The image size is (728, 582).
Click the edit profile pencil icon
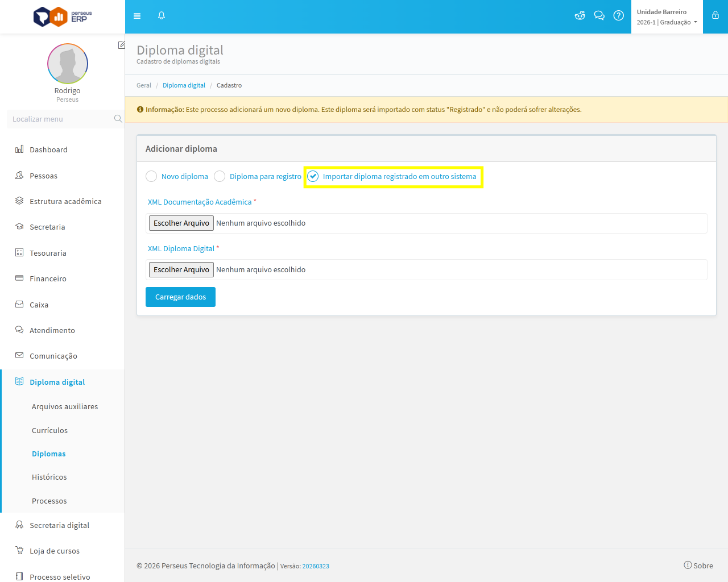(x=121, y=45)
